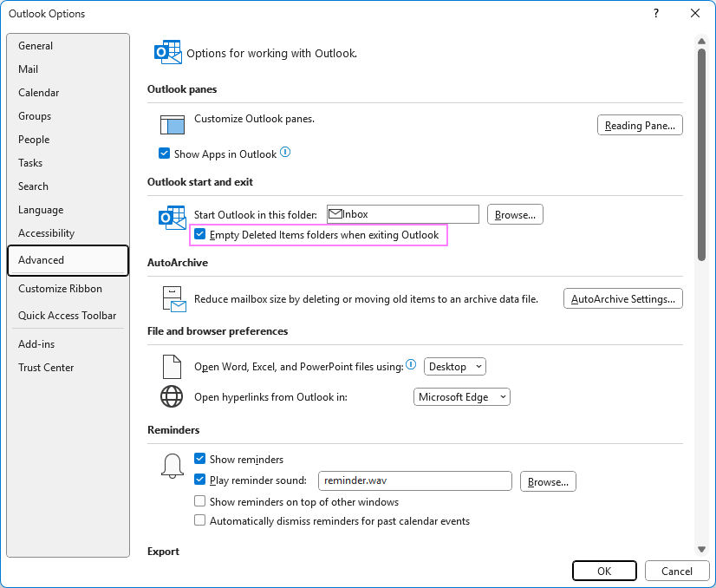
Task: Click info icon beside Open Word, Excel files
Action: click(x=411, y=364)
